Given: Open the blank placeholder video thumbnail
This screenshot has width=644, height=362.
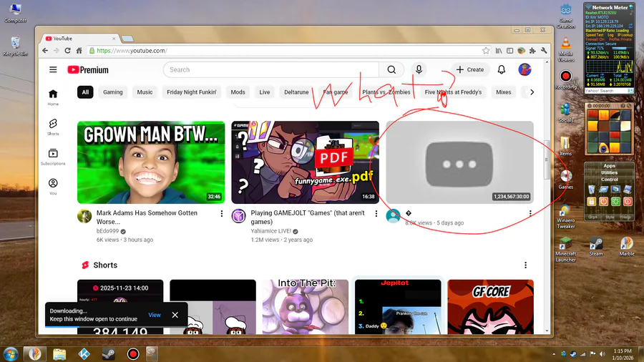Looking at the screenshot, I should tap(459, 162).
